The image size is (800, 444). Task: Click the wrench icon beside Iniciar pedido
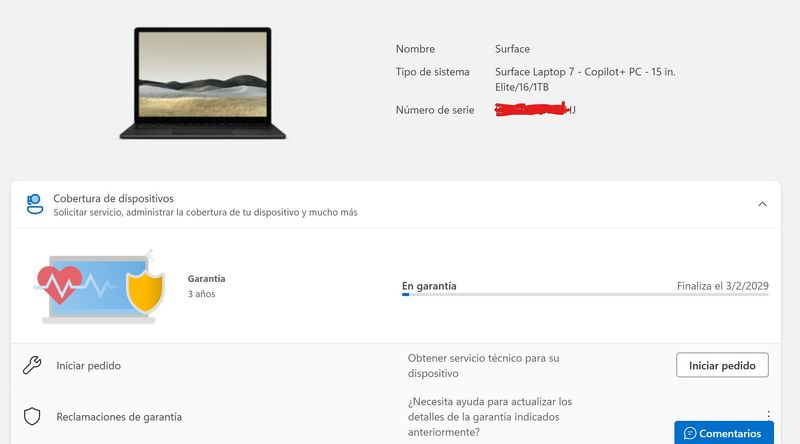pos(32,365)
